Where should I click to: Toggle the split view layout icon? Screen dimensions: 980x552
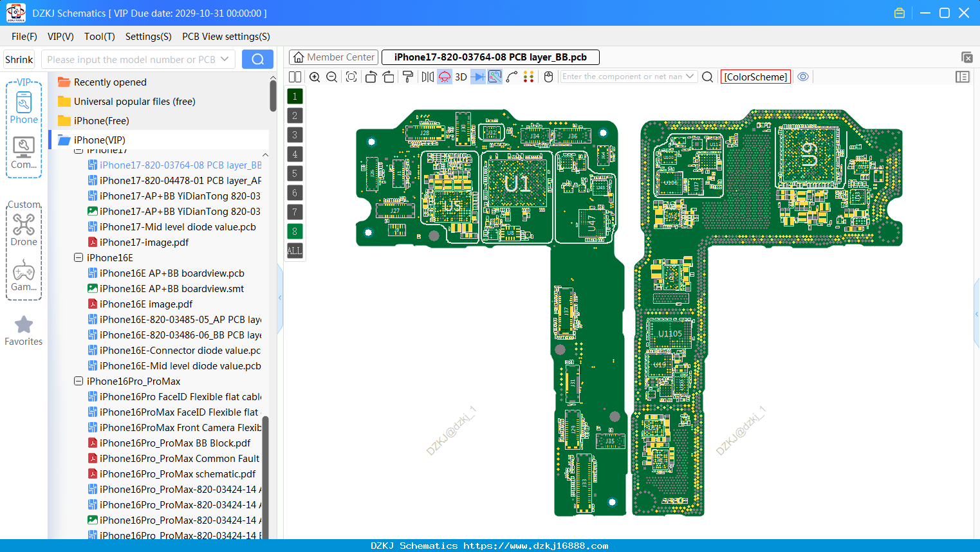point(295,77)
